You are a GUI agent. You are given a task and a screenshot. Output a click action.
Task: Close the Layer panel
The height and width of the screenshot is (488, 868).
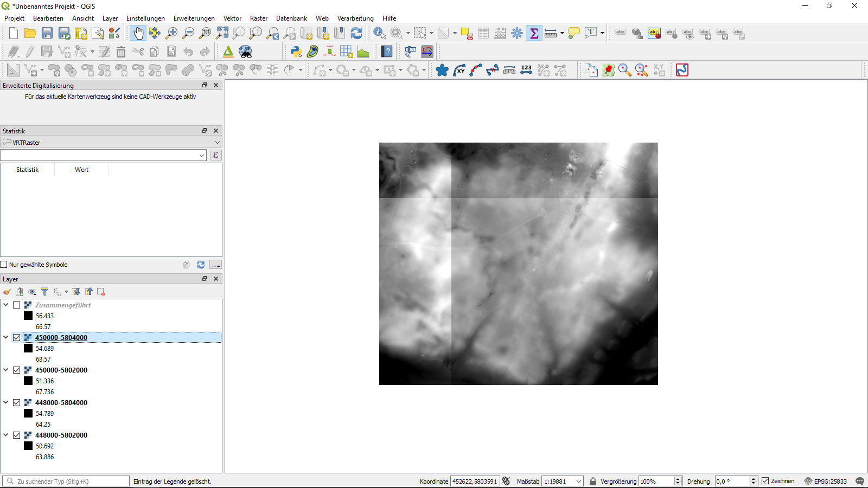tap(216, 279)
